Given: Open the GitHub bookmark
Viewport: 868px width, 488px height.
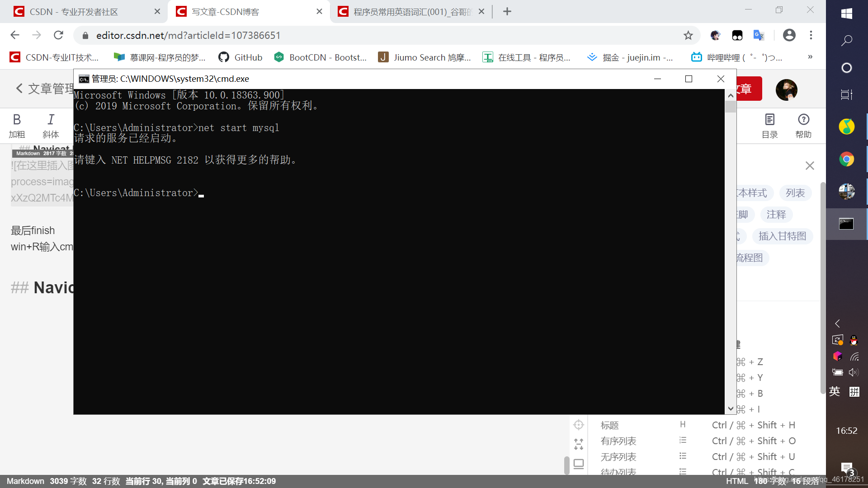Looking at the screenshot, I should [x=241, y=57].
